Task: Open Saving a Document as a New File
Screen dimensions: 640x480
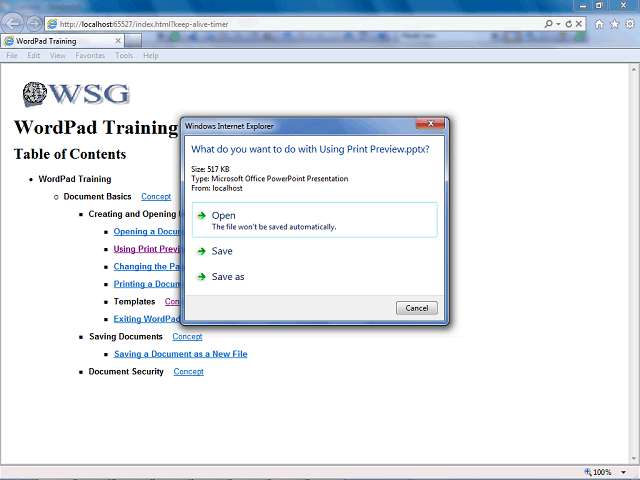Action: pyautogui.click(x=181, y=354)
